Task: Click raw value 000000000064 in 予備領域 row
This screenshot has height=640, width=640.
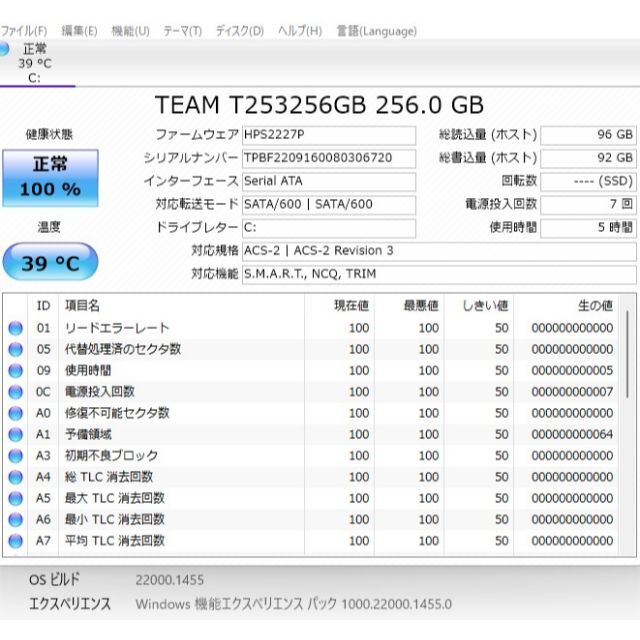Action: tap(572, 434)
